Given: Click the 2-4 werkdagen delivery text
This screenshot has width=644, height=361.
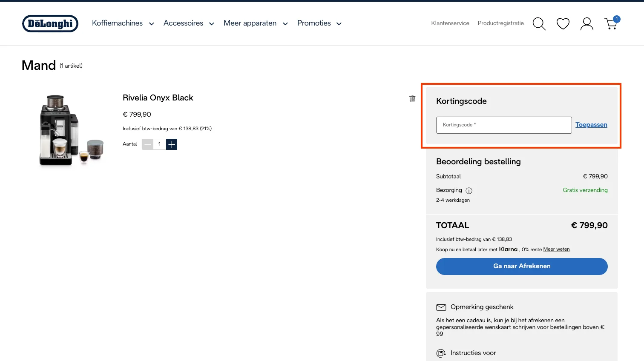Looking at the screenshot, I should click(x=453, y=201).
